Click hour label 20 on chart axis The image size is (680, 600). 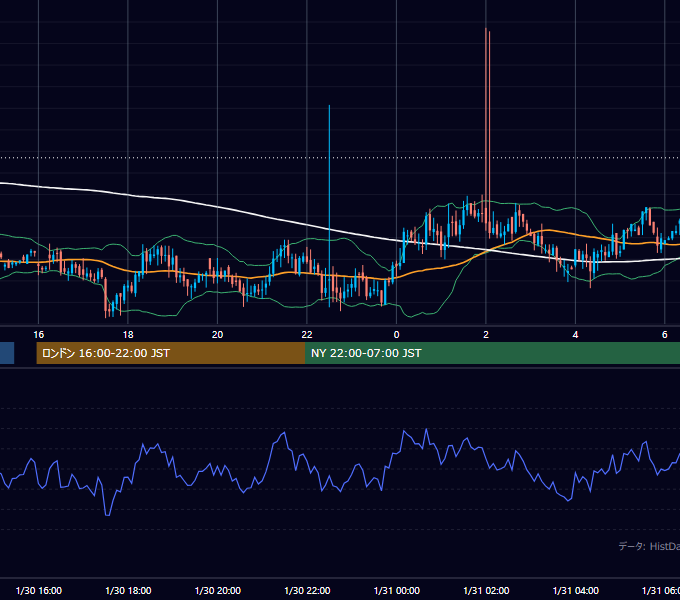coord(217,335)
